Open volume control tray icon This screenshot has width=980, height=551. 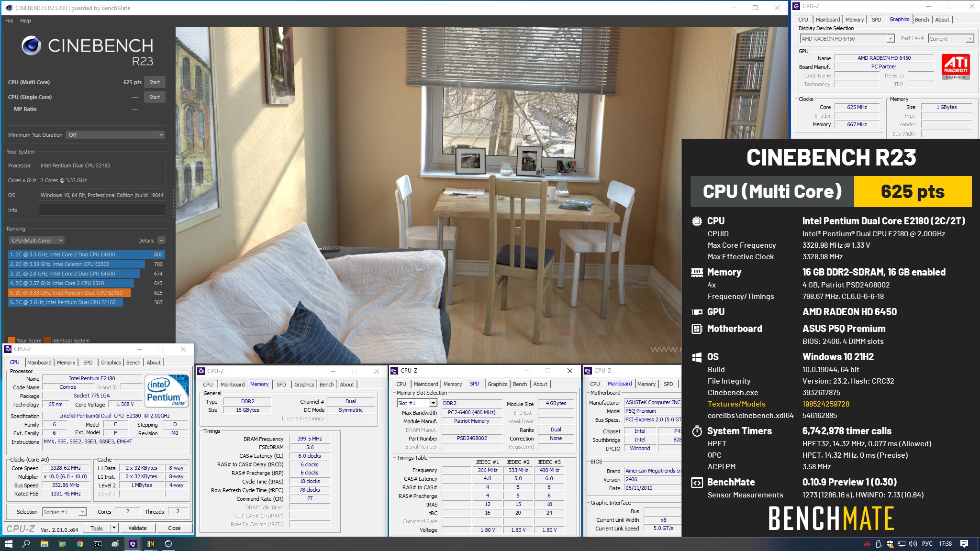tap(913, 544)
